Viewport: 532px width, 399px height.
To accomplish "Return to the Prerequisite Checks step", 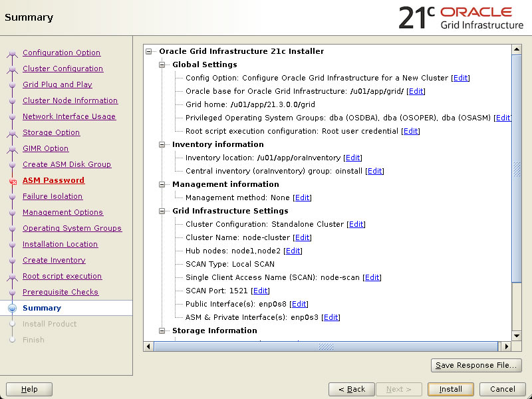I will click(x=61, y=292).
